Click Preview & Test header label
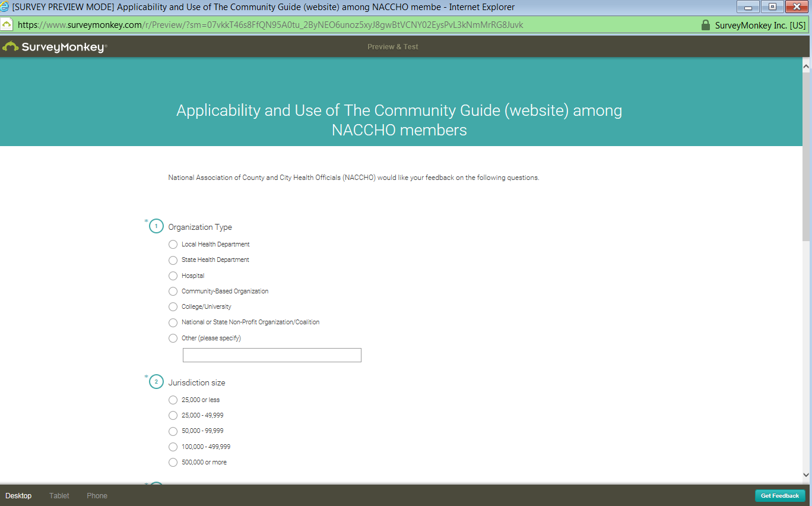The image size is (812, 506). tap(393, 47)
